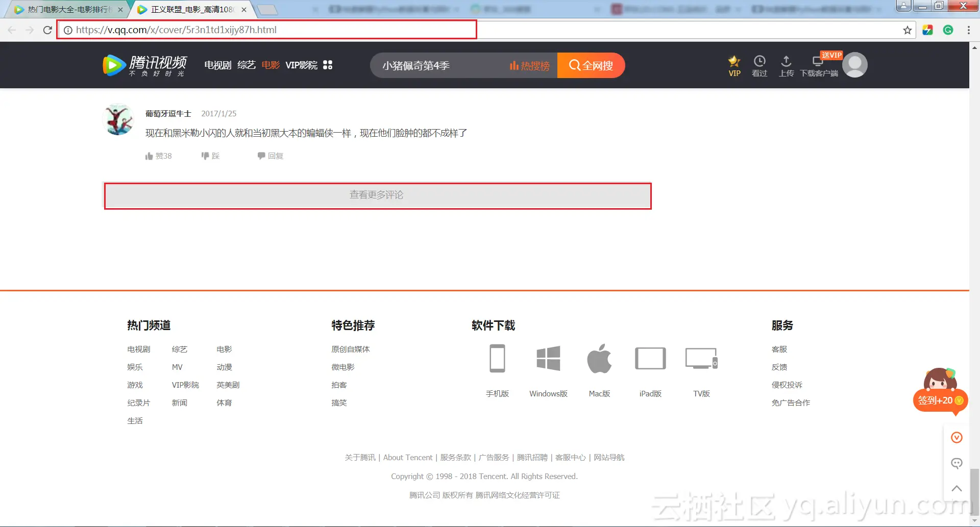Viewport: 980px width, 527px height.
Task: Open the 体育 footer channel link
Action: click(x=224, y=403)
